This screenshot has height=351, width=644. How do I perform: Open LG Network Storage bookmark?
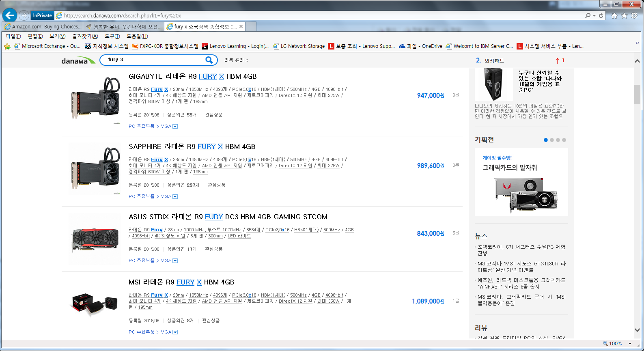tap(299, 46)
